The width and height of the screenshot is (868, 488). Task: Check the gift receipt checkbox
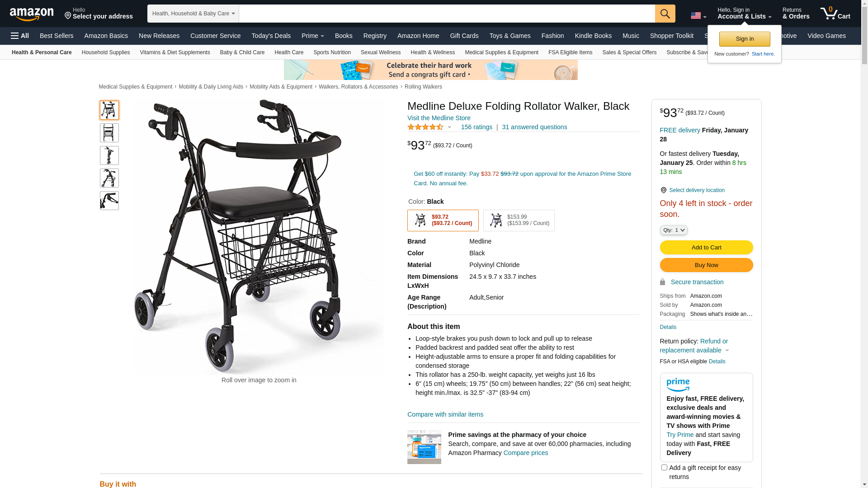tap(664, 468)
